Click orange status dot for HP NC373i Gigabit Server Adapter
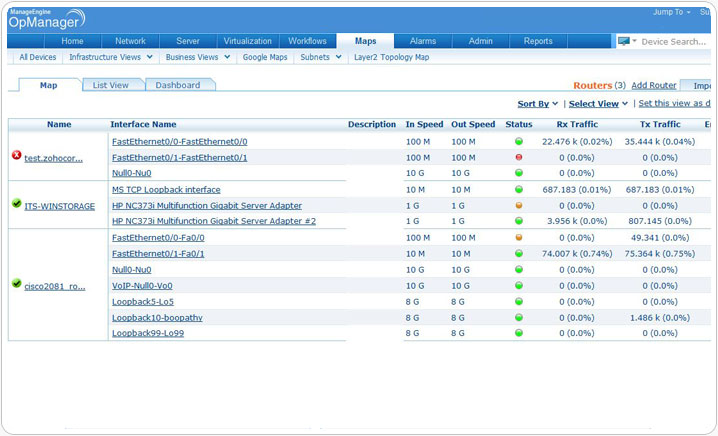Viewport: 718px width, 436px height. [x=519, y=205]
